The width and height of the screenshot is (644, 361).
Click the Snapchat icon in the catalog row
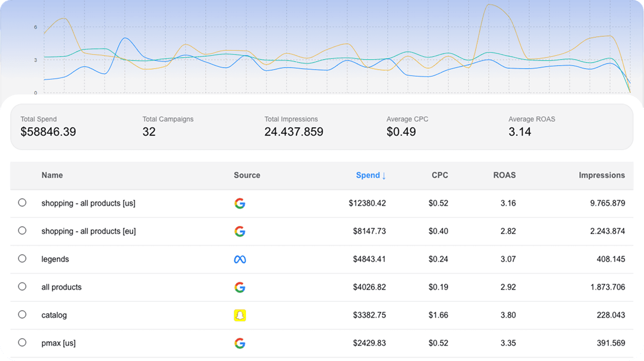point(240,315)
